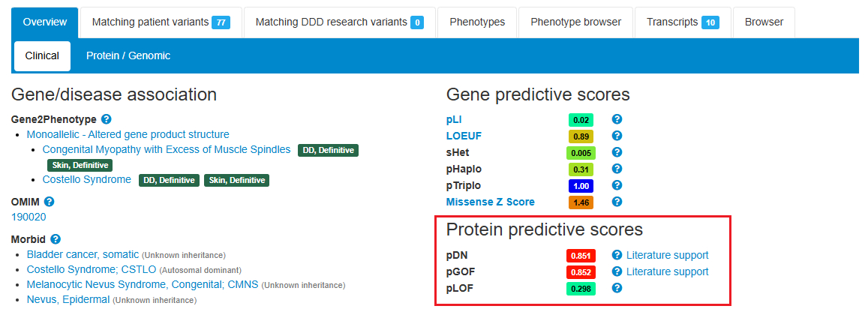Click help icon for Missense Z Score

(x=617, y=202)
